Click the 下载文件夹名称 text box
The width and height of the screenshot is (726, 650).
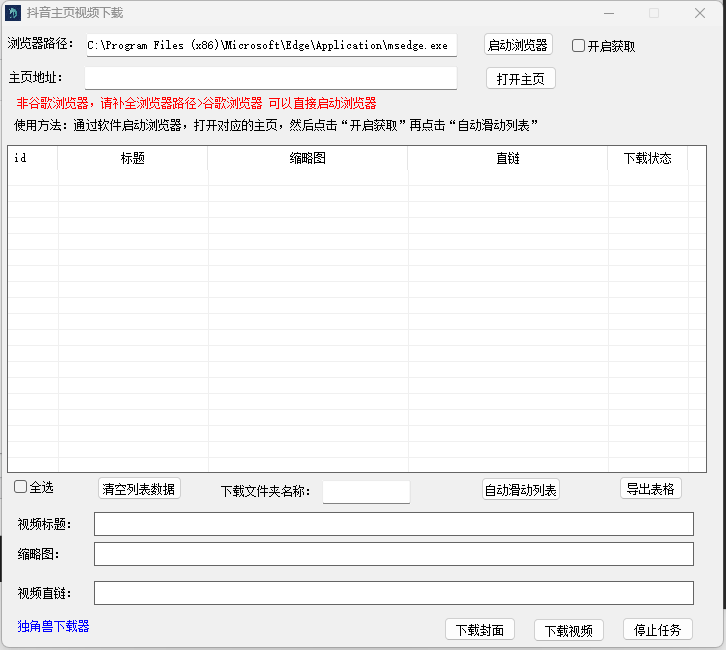pos(366,492)
